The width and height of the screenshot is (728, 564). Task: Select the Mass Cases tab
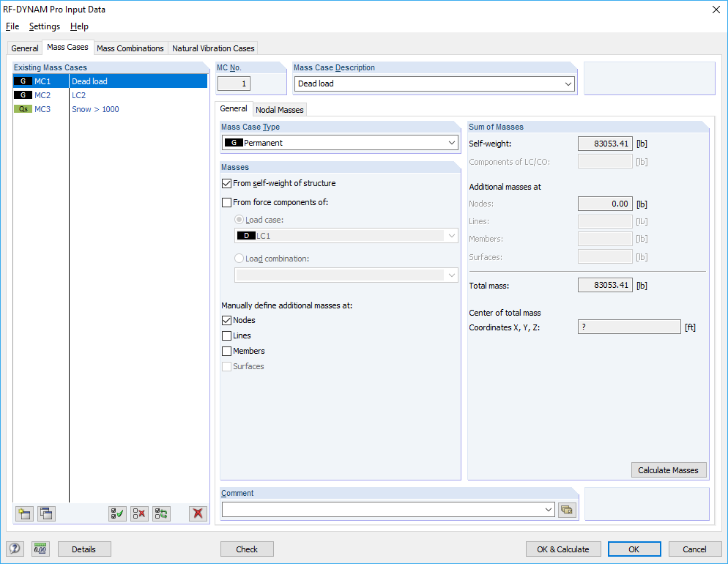68,48
